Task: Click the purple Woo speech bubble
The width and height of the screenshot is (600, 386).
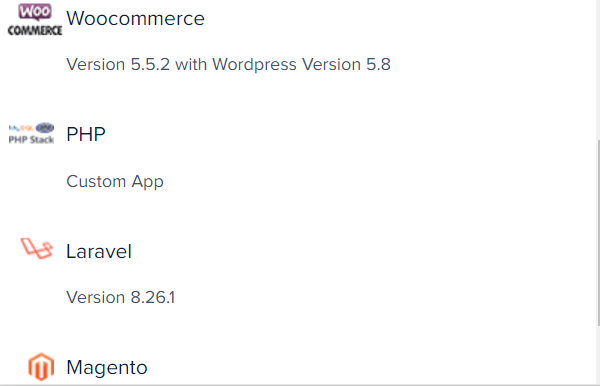Action: (x=35, y=12)
